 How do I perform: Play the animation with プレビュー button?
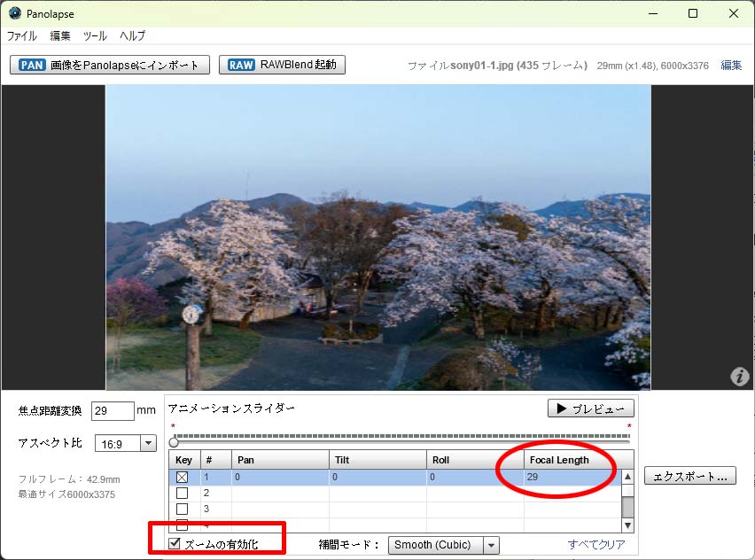[591, 408]
